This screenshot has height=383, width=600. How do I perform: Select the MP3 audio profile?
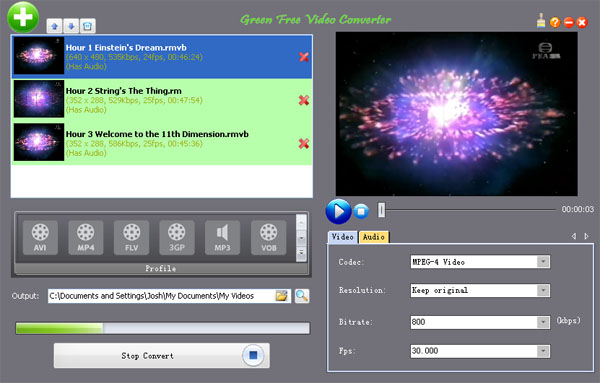[222, 238]
